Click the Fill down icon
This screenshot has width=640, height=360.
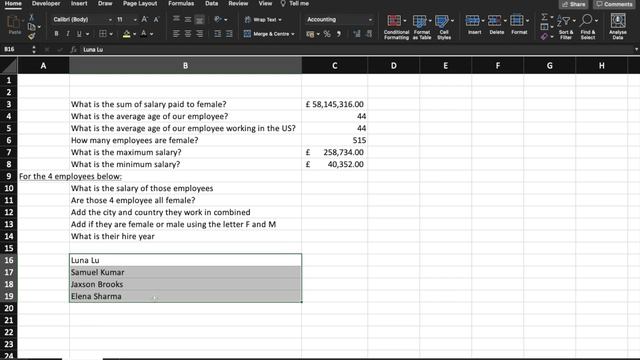544,27
